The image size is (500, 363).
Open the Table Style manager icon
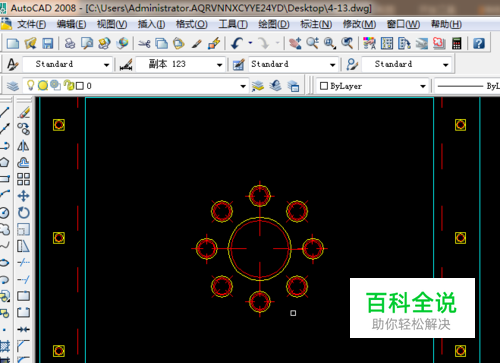[x=238, y=64]
